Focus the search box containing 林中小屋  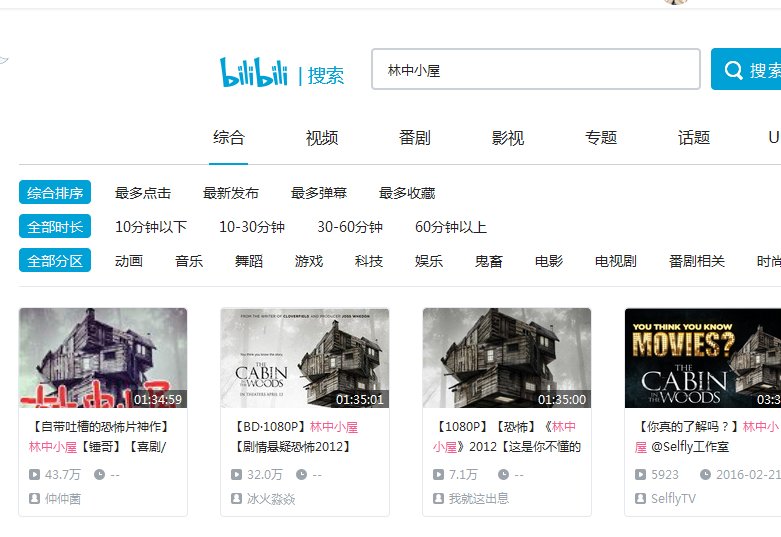point(536,69)
